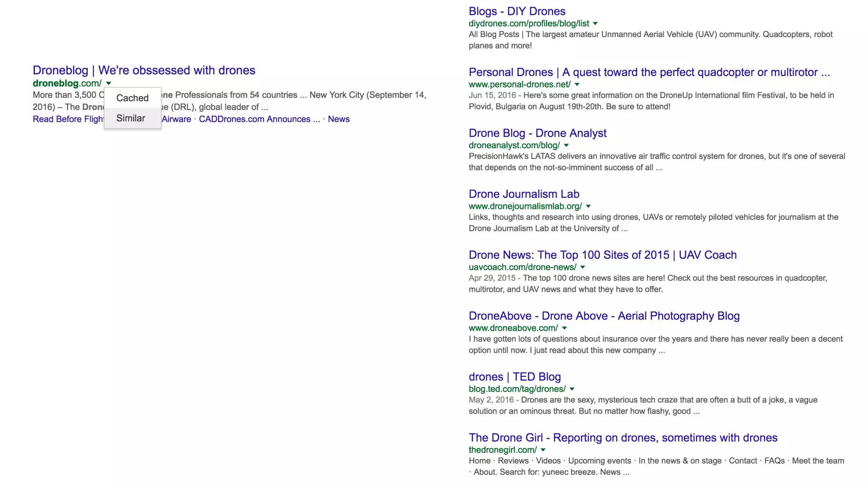Go to Drone Blog - Drone Analyst
868x488 pixels.
point(537,133)
